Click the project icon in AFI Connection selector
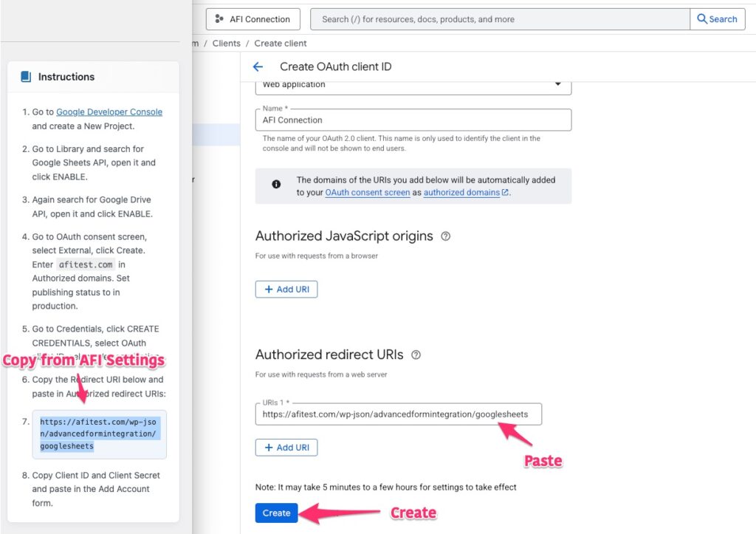756x534 pixels. (x=219, y=19)
